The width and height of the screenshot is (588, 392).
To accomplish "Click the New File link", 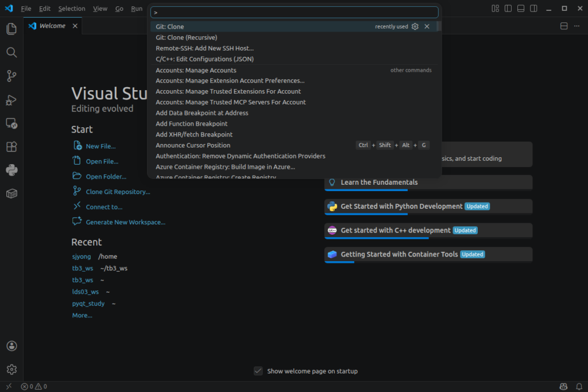I will coord(100,146).
